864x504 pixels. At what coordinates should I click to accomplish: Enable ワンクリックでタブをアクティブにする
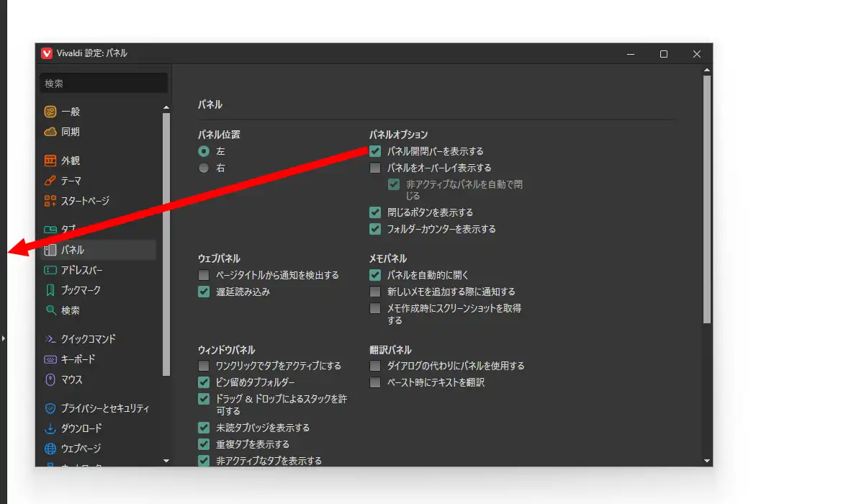point(204,366)
